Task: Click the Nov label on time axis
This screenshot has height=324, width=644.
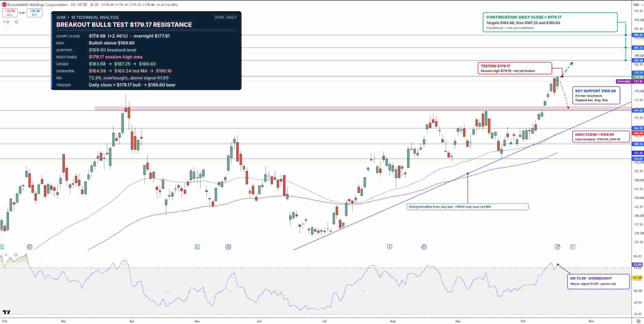Action: pos(592,321)
